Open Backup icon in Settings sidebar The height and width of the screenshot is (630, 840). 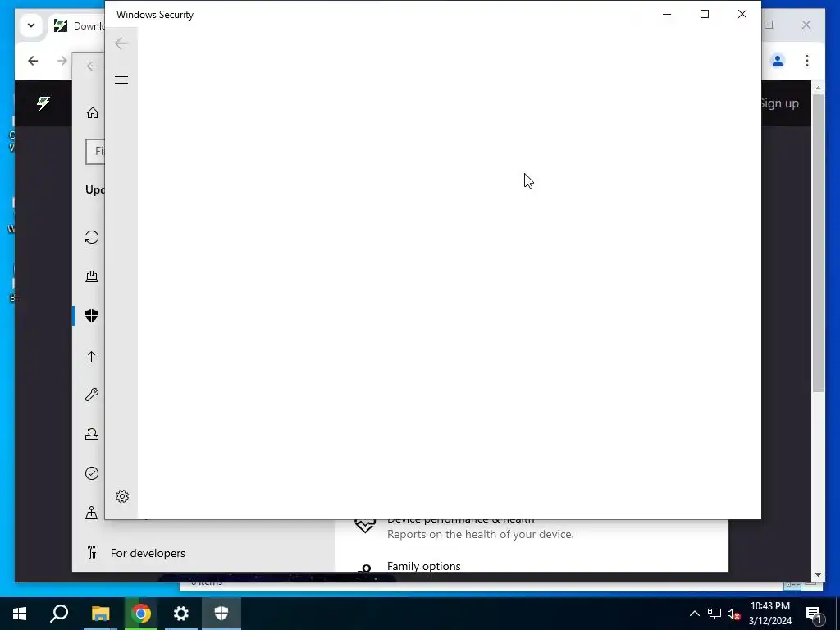point(92,354)
